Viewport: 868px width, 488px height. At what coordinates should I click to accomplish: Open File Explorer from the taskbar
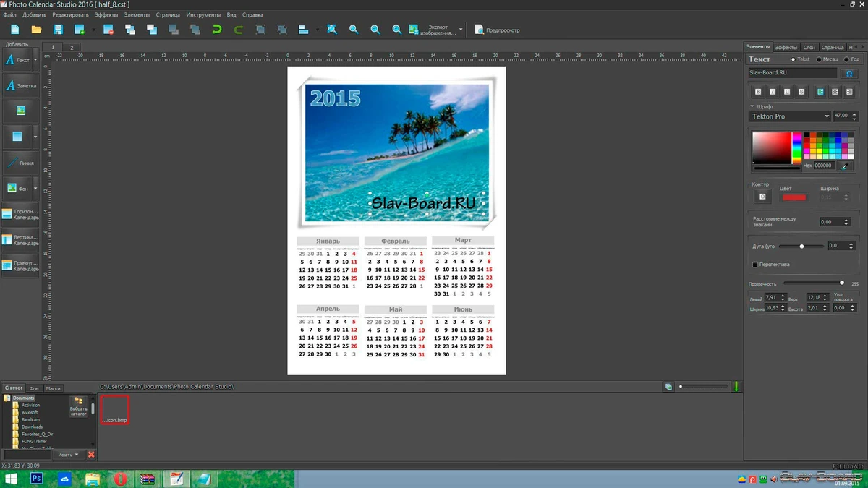click(93, 479)
